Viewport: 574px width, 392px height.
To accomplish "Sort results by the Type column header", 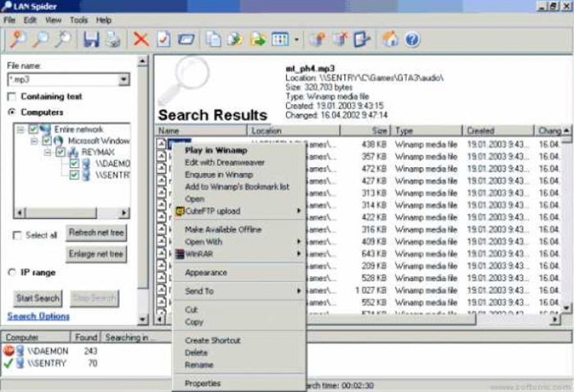I will click(x=427, y=130).
